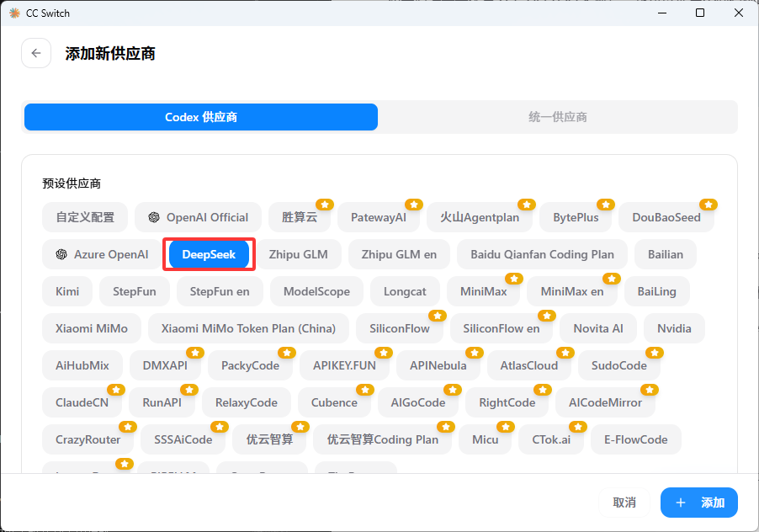
Task: Select 火山Agentplan preset
Action: click(480, 217)
